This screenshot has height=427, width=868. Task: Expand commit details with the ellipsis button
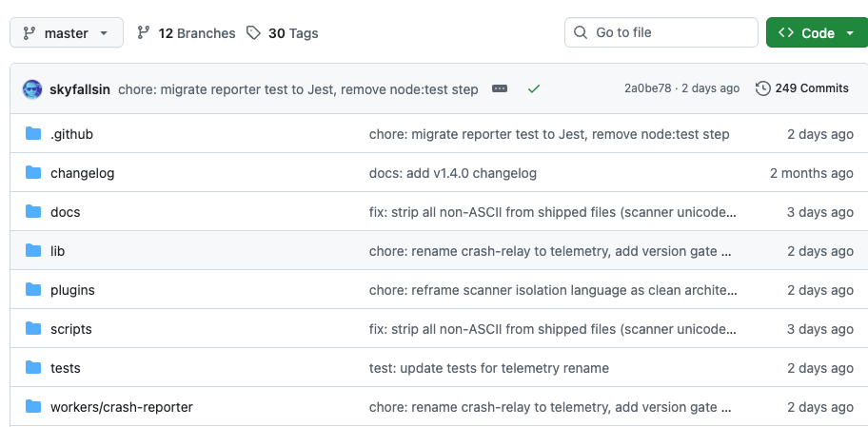(x=500, y=88)
